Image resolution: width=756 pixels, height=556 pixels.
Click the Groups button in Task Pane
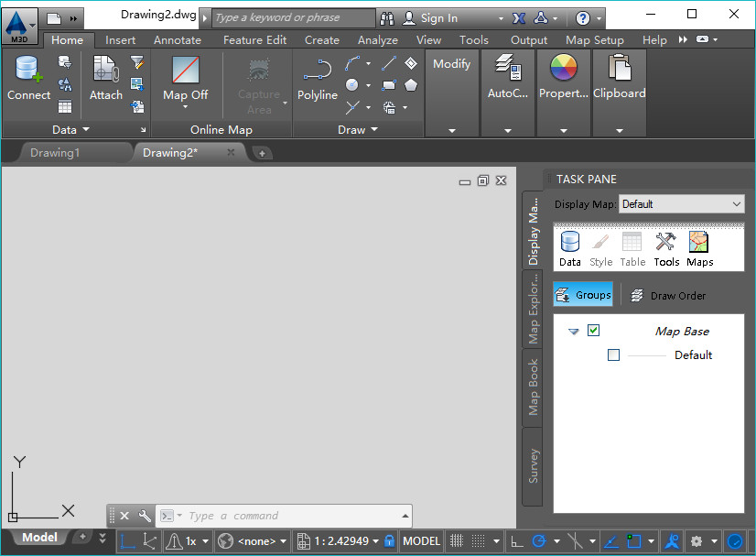(x=583, y=294)
